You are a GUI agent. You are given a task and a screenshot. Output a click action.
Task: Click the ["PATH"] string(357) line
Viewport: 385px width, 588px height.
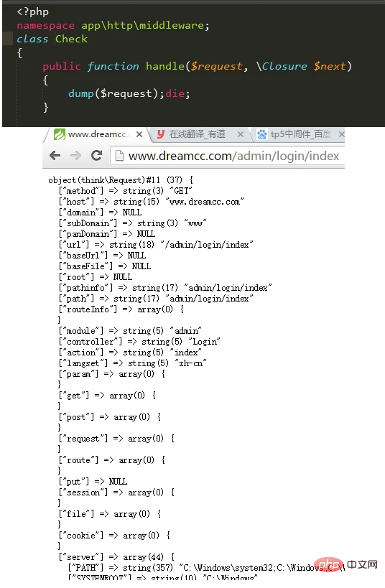coord(205,569)
